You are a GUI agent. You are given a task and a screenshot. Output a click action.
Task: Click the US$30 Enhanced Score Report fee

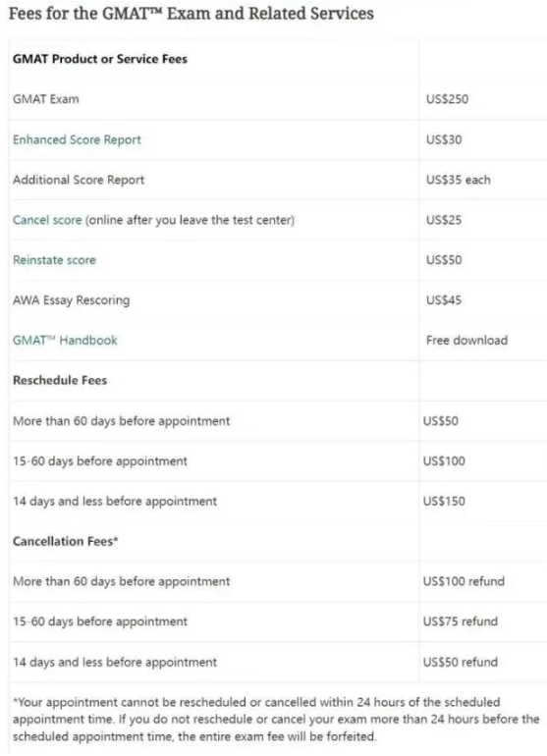(x=444, y=139)
